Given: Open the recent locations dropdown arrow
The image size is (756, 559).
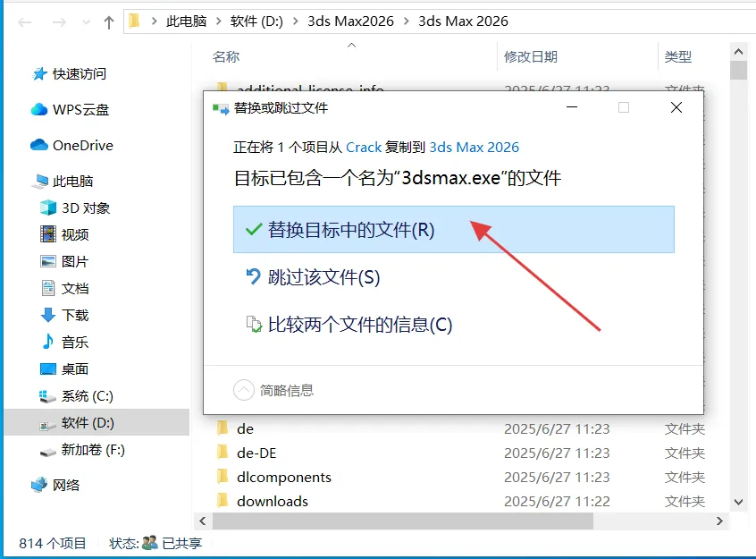Looking at the screenshot, I should [x=86, y=22].
